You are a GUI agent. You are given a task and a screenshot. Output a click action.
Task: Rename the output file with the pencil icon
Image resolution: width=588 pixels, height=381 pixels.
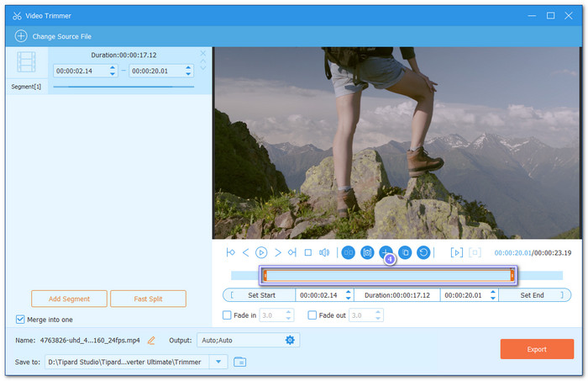(x=151, y=341)
